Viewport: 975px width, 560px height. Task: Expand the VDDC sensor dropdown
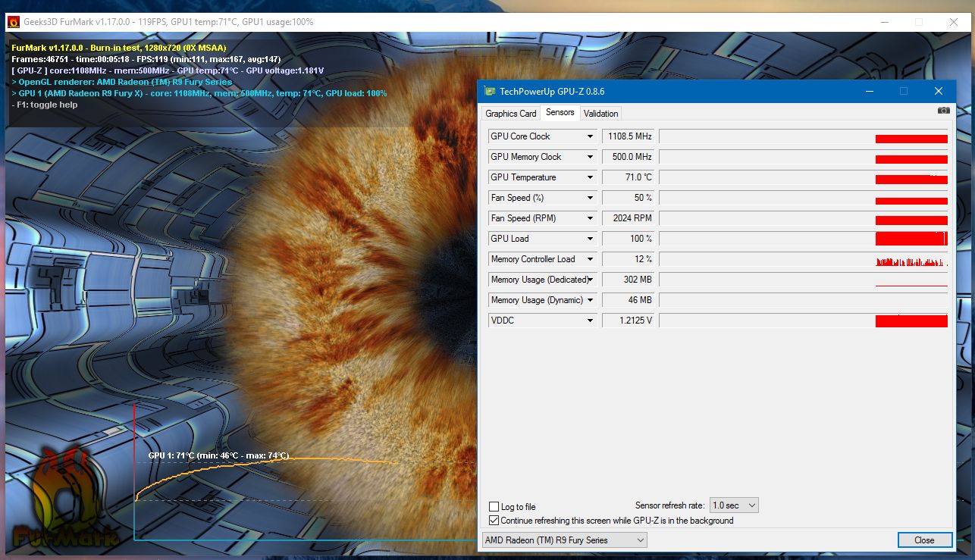pyautogui.click(x=590, y=321)
